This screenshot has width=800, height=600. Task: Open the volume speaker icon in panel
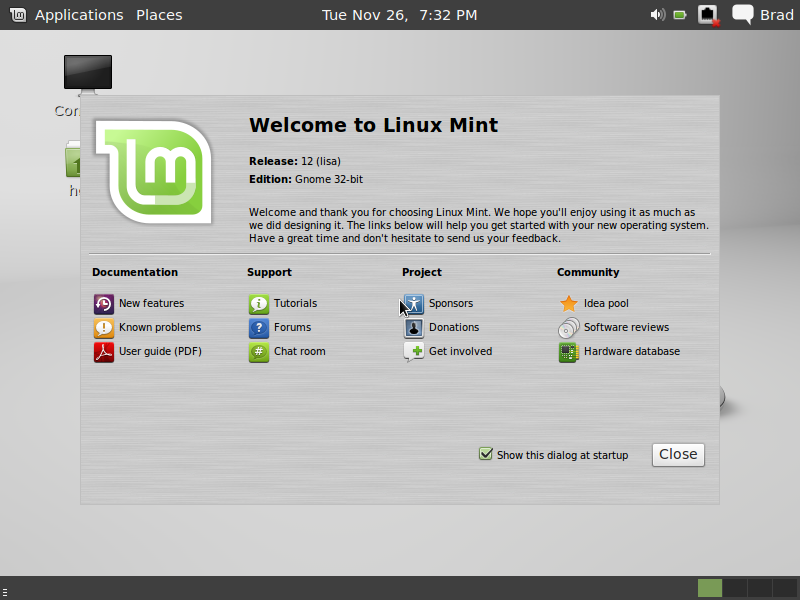[658, 15]
